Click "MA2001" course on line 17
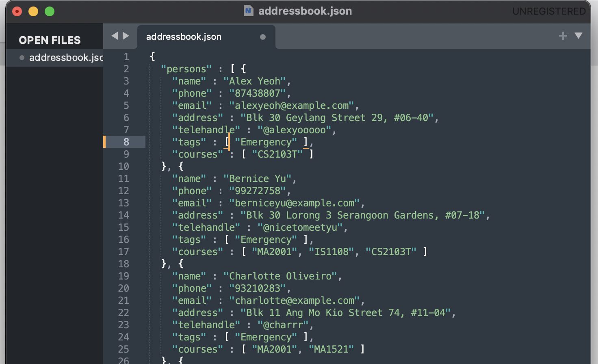This screenshot has height=364, width=598. [x=275, y=251]
